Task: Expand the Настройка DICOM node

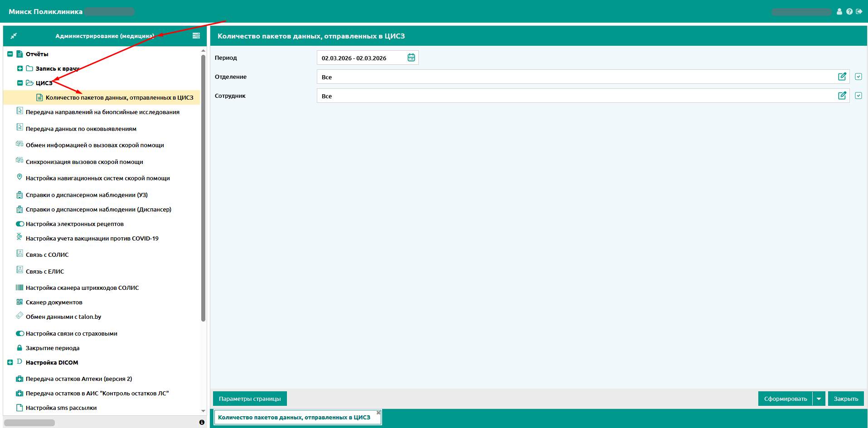Action: (10, 362)
